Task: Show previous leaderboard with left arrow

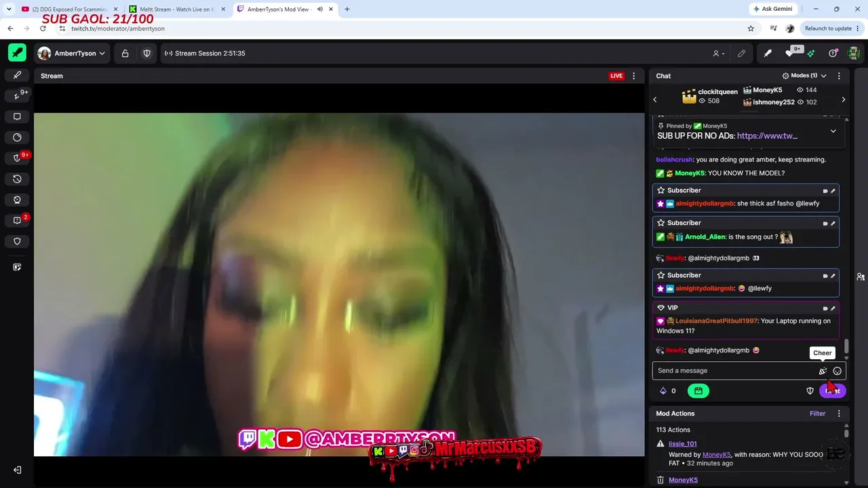Action: pos(655,100)
